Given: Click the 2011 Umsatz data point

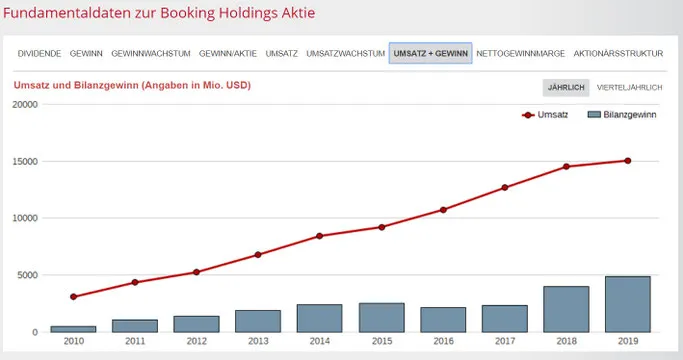Looking at the screenshot, I should [135, 282].
